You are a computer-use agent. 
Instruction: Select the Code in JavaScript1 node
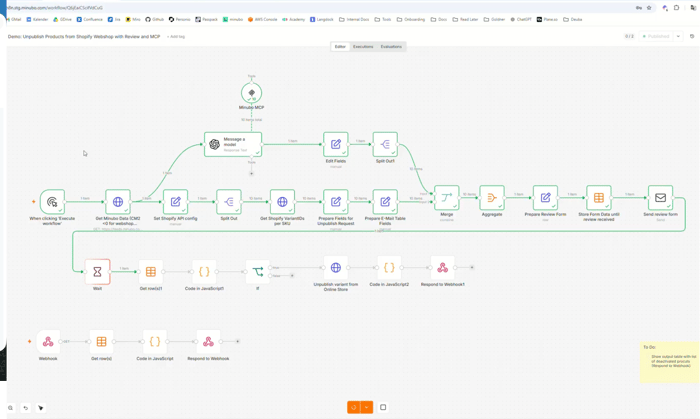[x=204, y=271]
